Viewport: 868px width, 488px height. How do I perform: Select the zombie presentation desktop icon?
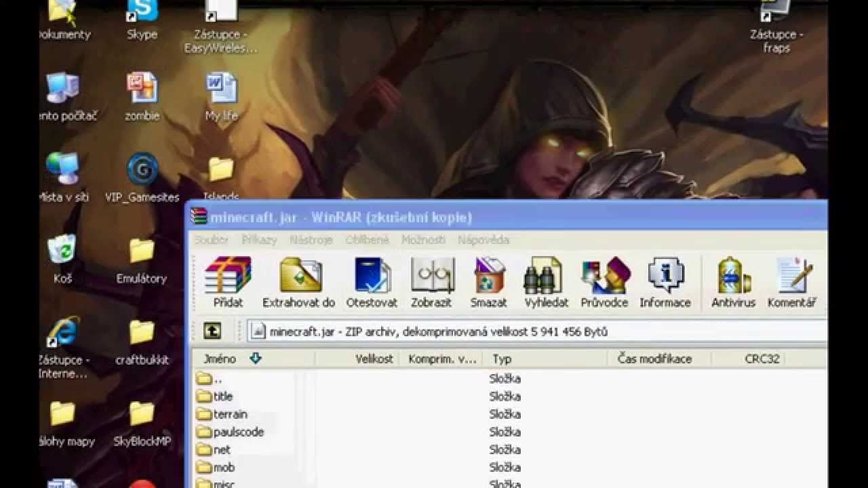[142, 96]
